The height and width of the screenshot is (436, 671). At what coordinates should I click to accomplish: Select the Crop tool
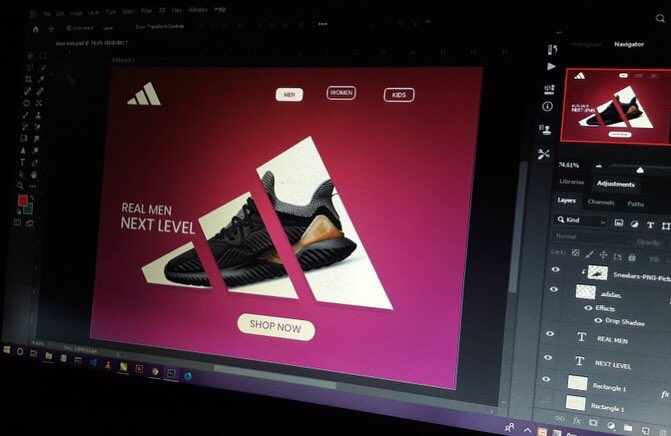(x=28, y=79)
